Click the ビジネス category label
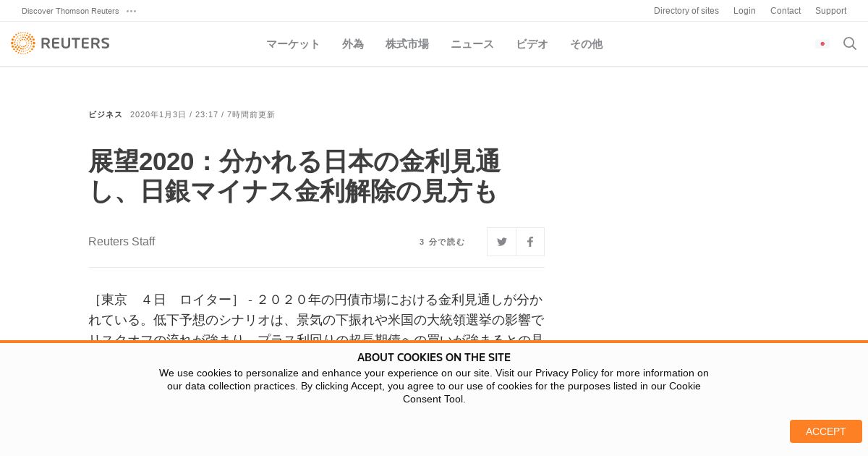Image resolution: width=868 pixels, height=456 pixels. click(106, 114)
